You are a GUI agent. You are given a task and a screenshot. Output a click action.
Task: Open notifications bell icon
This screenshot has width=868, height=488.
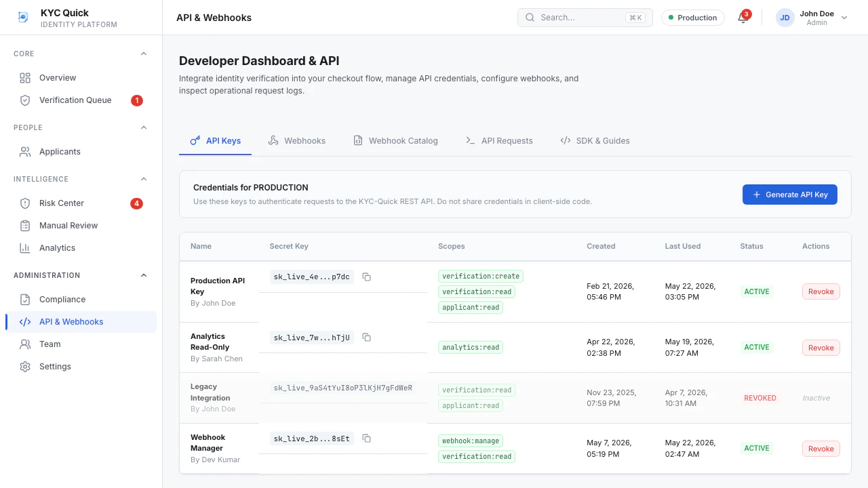pyautogui.click(x=743, y=18)
